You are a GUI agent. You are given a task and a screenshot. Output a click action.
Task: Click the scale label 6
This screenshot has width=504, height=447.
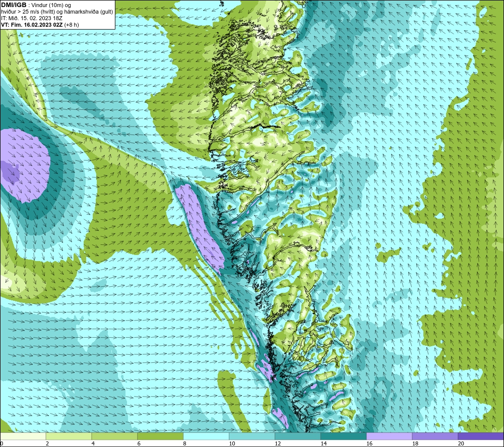pos(139,443)
